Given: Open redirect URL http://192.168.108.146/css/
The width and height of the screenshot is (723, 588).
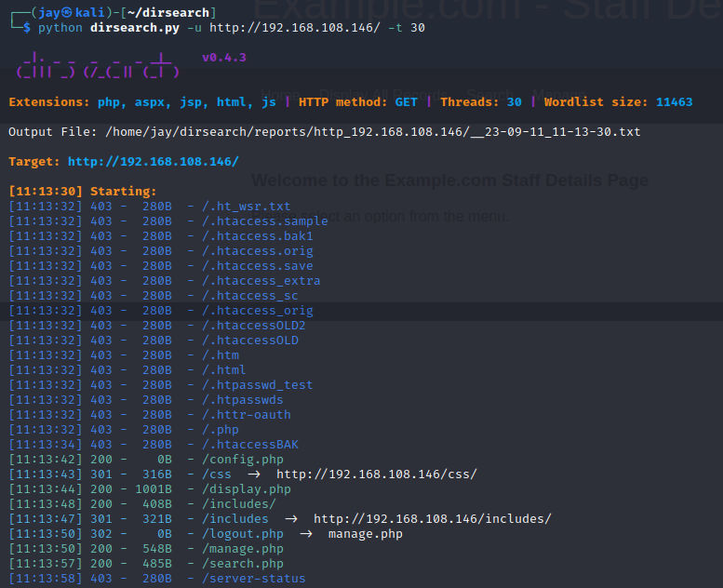Looking at the screenshot, I should pos(377,474).
